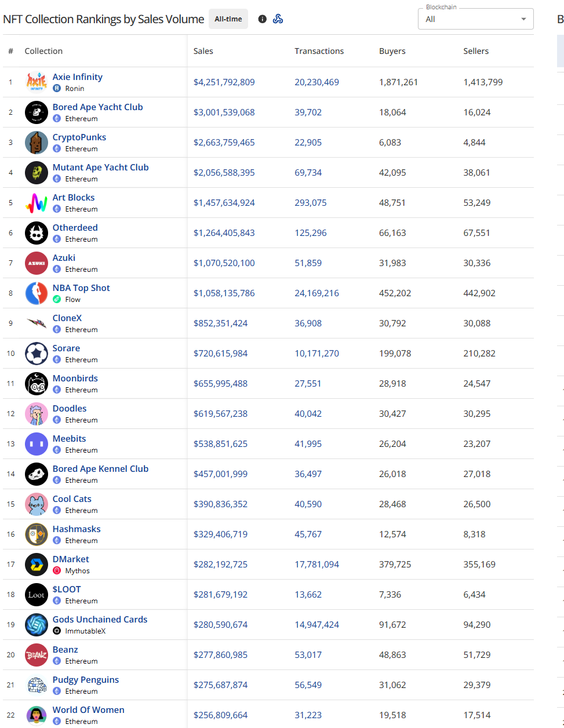Click the Collection column header
The image size is (564, 728).
pyautogui.click(x=43, y=51)
